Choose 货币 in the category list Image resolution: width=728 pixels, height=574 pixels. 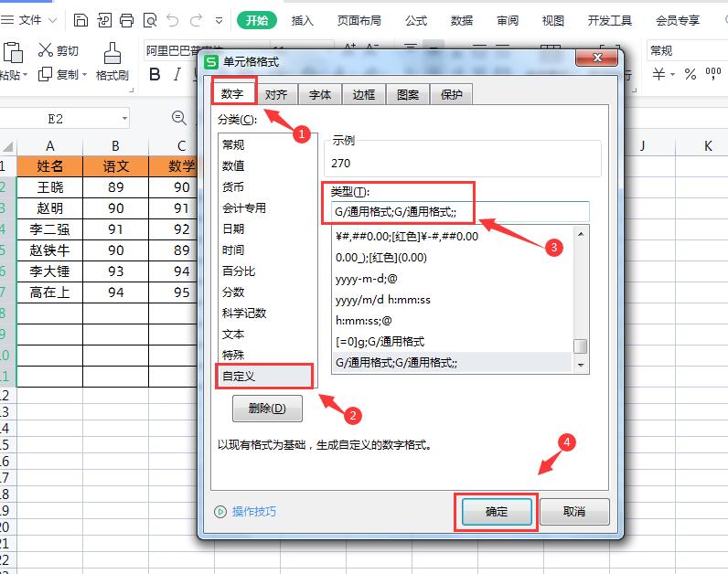tap(267, 187)
